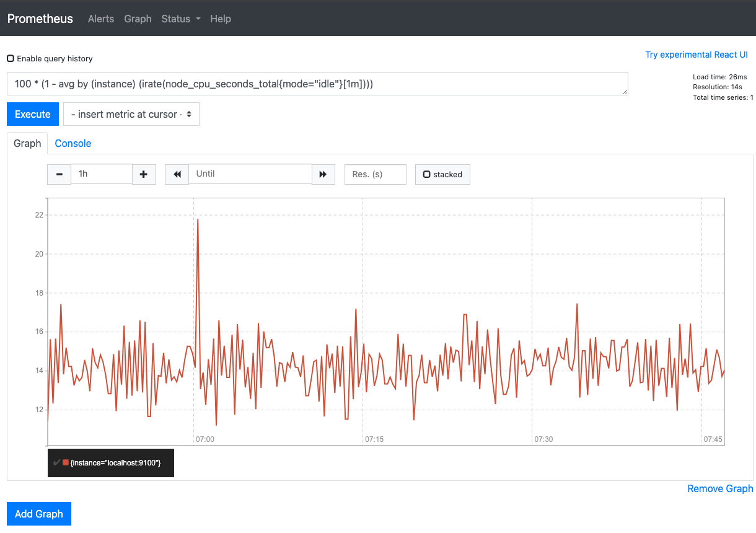Open the insert metric at cursor dropdown
This screenshot has width=756, height=533.
(131, 114)
